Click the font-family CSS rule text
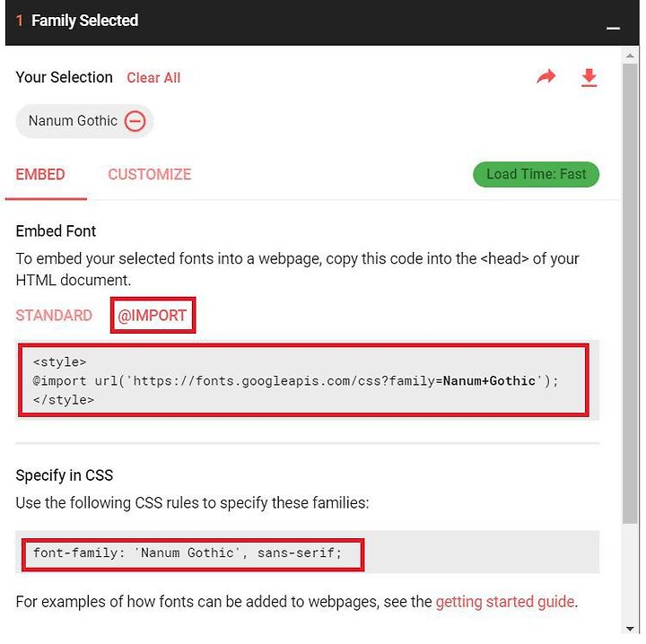 pyautogui.click(x=188, y=553)
